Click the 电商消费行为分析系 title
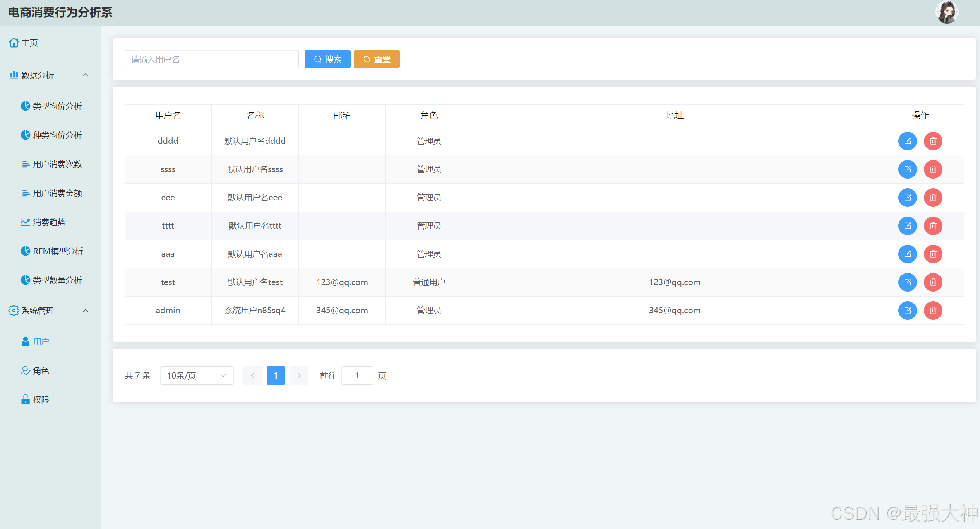 point(60,12)
